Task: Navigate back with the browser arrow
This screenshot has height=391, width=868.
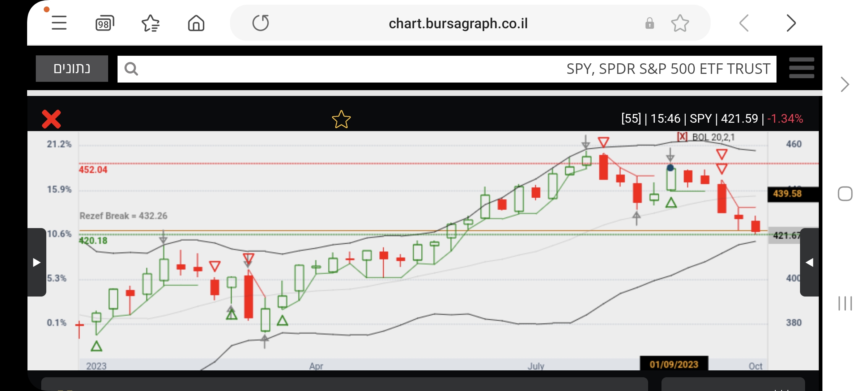Action: pos(744,24)
